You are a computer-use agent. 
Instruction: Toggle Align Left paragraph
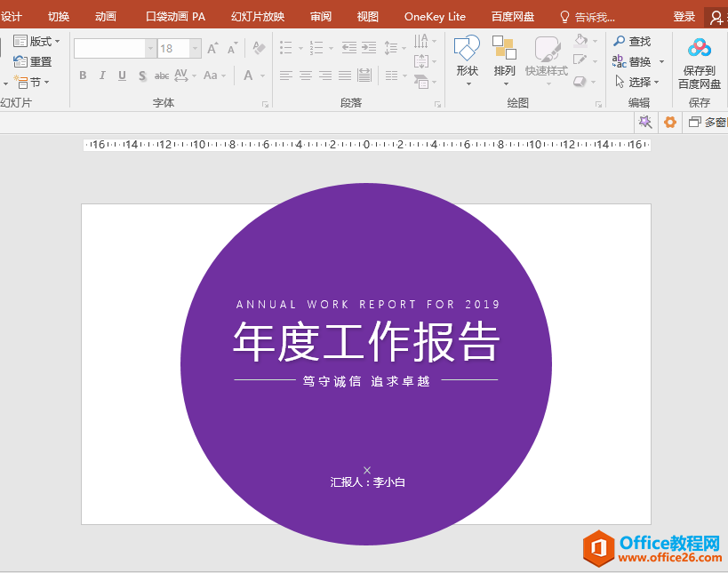coord(286,76)
